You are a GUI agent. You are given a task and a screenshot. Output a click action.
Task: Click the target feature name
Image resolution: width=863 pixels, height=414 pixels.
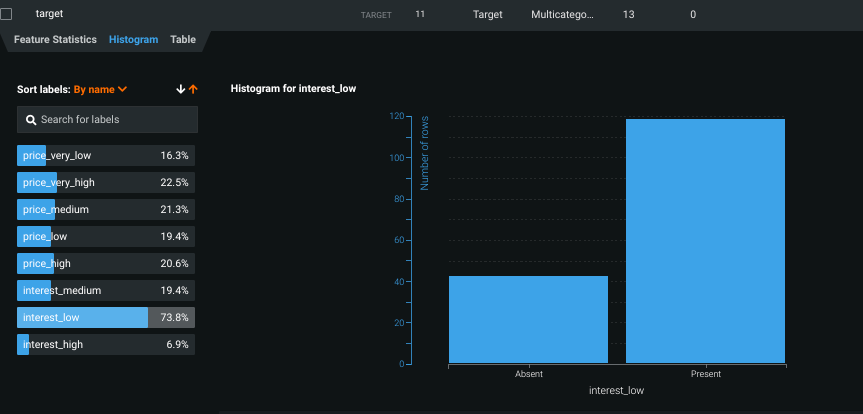pyautogui.click(x=49, y=15)
